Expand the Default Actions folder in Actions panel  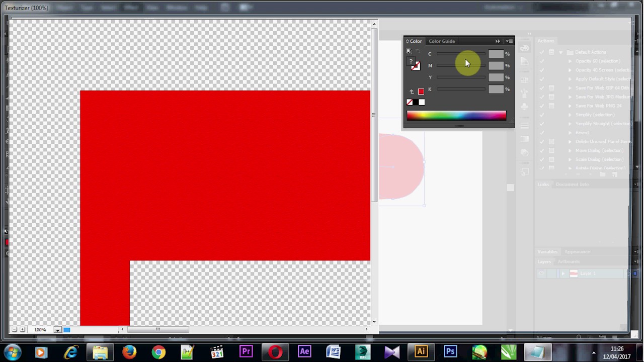[x=560, y=52]
